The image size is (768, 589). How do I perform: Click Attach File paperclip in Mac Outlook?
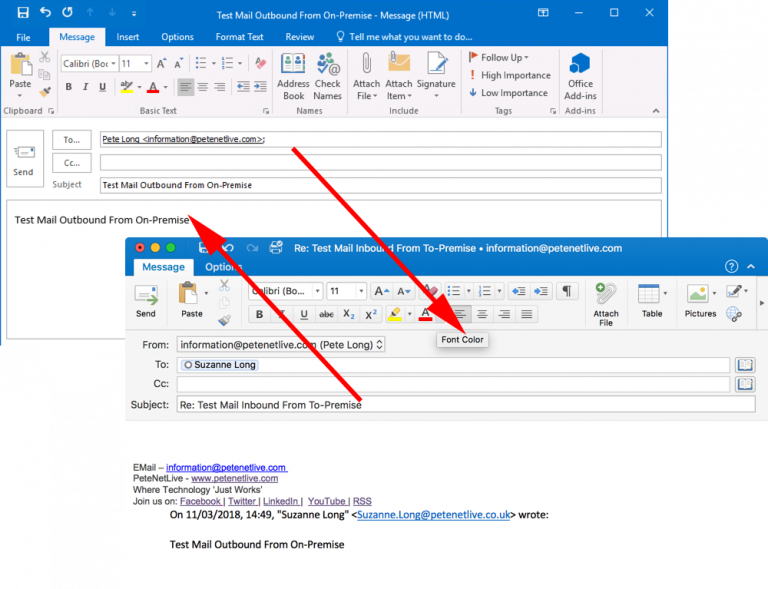(x=606, y=304)
